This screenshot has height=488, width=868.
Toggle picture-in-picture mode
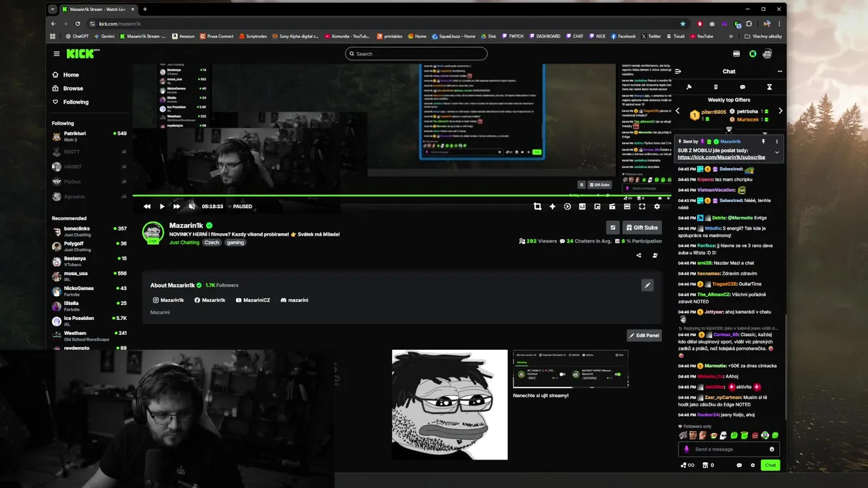[x=597, y=206]
